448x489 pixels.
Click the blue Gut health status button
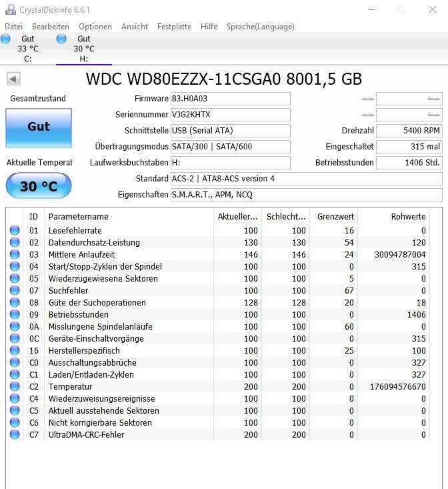[39, 128]
